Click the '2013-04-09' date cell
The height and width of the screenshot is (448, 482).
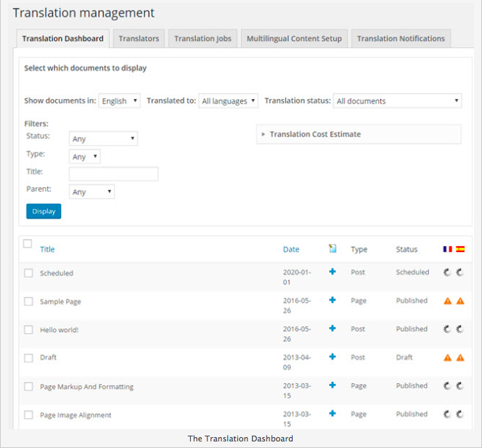[x=297, y=362]
